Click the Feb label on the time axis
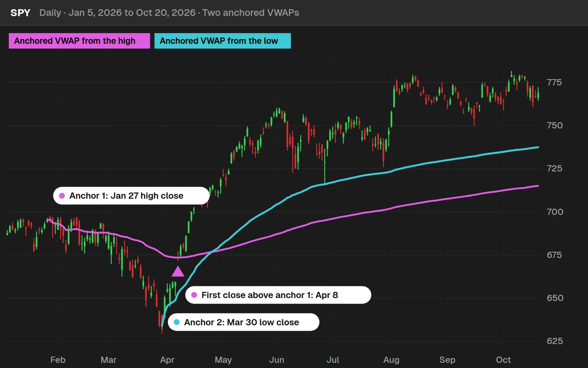Image resolution: width=588 pixels, height=368 pixels. click(x=58, y=360)
